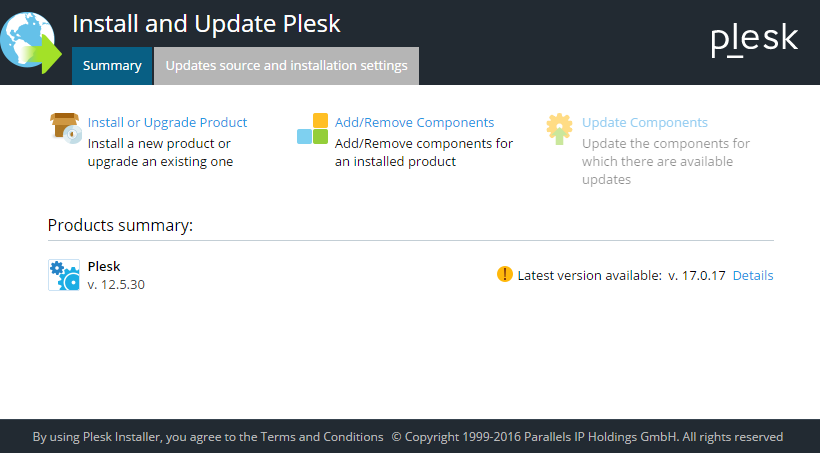Click 'Add/Remove components for an installed product' description

point(424,152)
